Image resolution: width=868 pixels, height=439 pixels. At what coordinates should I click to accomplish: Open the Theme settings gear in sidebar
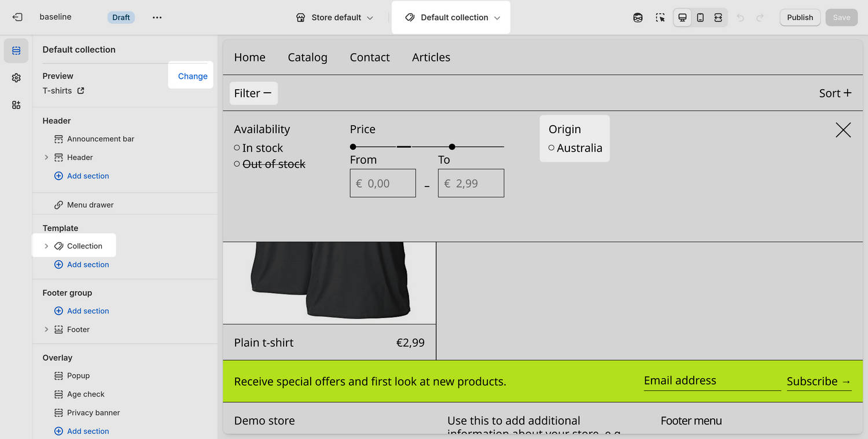[x=16, y=77]
